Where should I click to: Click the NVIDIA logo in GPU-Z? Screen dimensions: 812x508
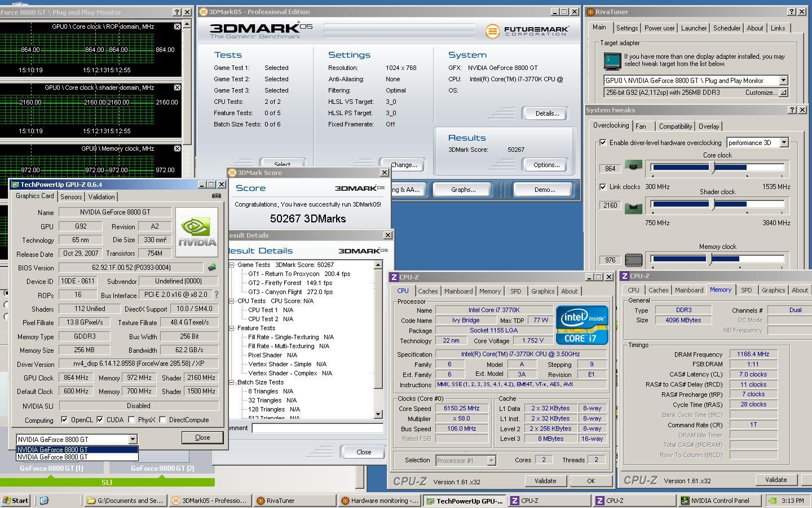click(197, 232)
